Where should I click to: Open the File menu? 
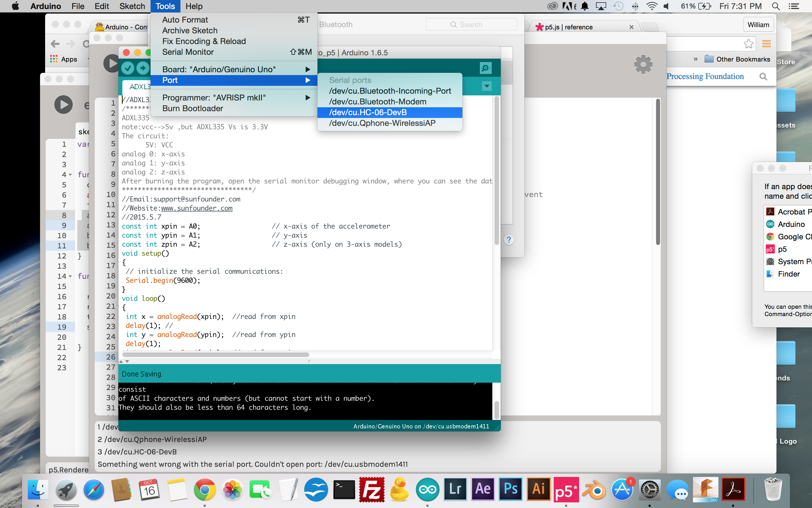(78, 6)
